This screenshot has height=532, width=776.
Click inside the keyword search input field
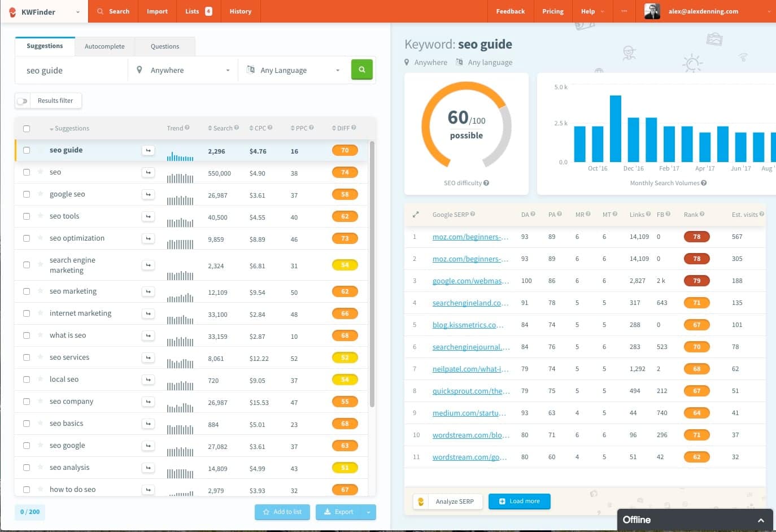click(x=71, y=69)
